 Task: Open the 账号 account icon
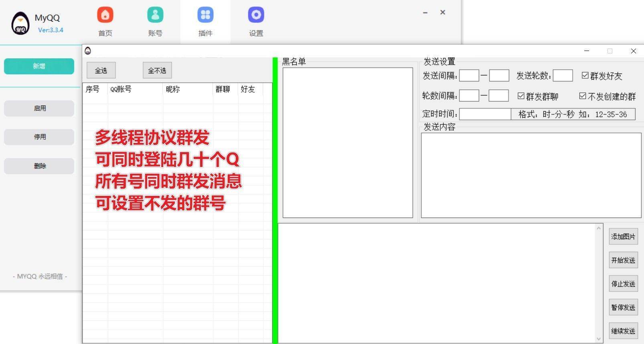tap(155, 15)
